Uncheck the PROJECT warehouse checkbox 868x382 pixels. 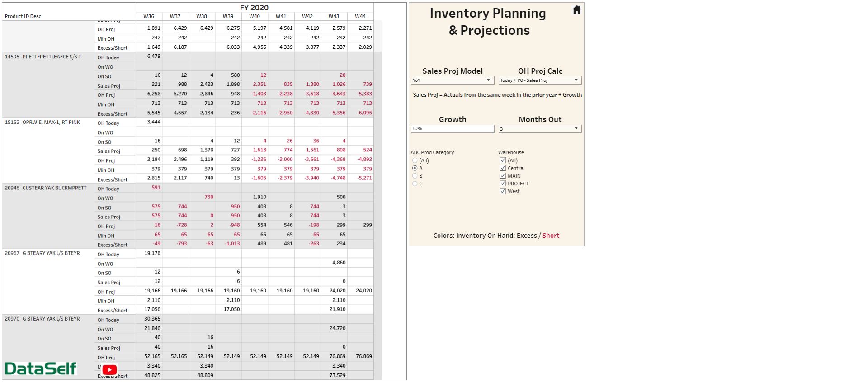pyautogui.click(x=503, y=184)
